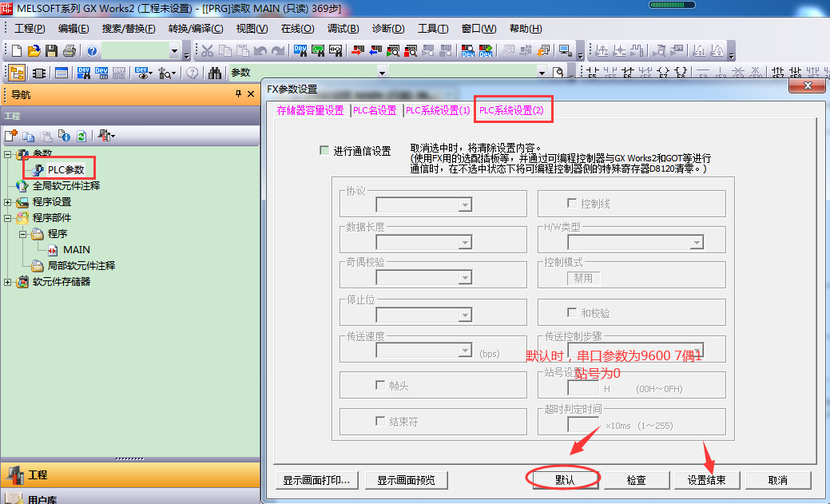Open the 转换/编译(C) menu
Viewport: 830px width, 504px height.
(x=196, y=29)
